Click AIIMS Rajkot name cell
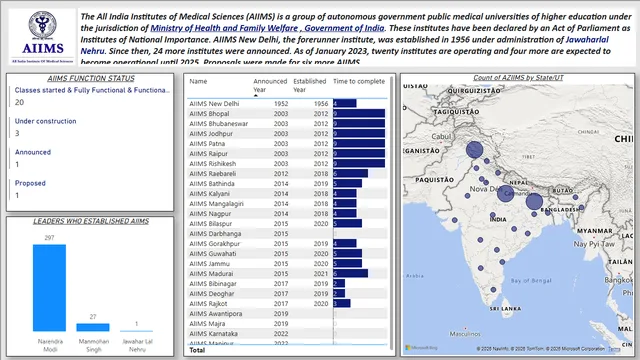Viewport: 640px width, 360px height. click(x=208, y=304)
